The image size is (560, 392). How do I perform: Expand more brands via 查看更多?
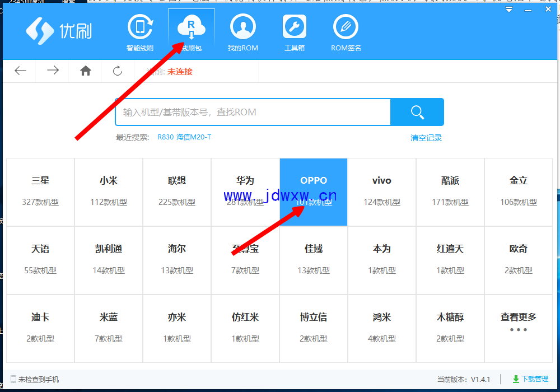click(519, 329)
